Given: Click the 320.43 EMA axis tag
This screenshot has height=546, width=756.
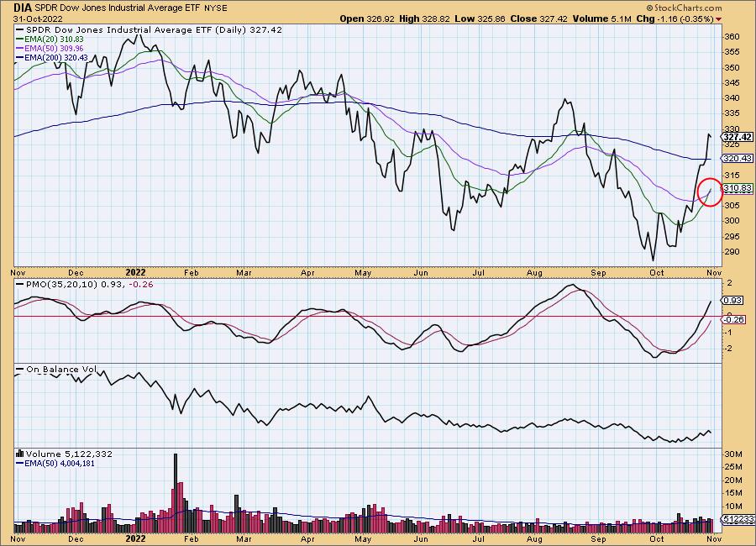Looking at the screenshot, I should 738,158.
